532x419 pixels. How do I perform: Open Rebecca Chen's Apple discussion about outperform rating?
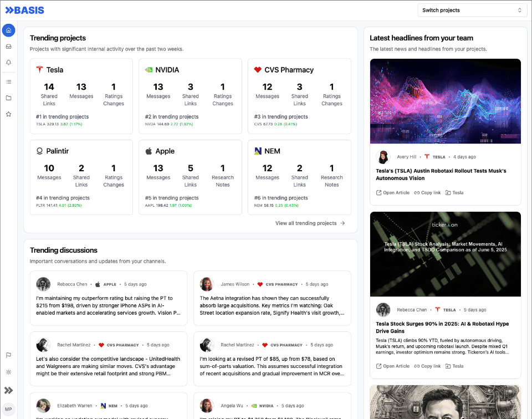tap(109, 298)
